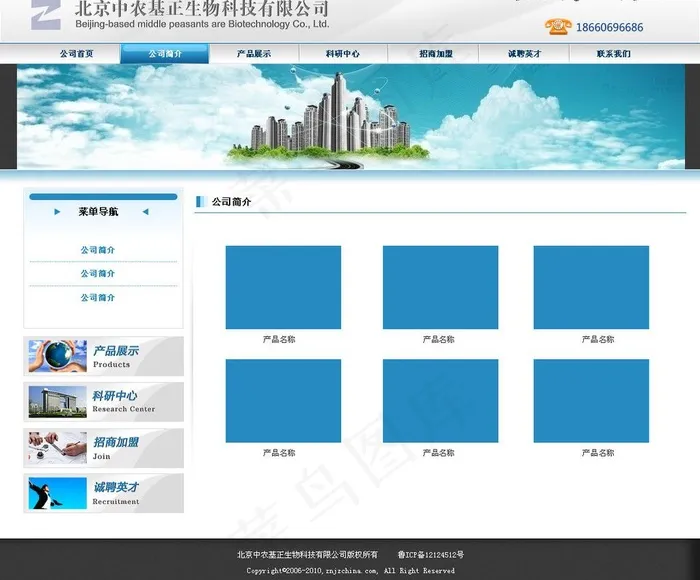Open 科研中心 in the top navigation bar
Image resolution: width=700 pixels, height=580 pixels.
point(343,54)
